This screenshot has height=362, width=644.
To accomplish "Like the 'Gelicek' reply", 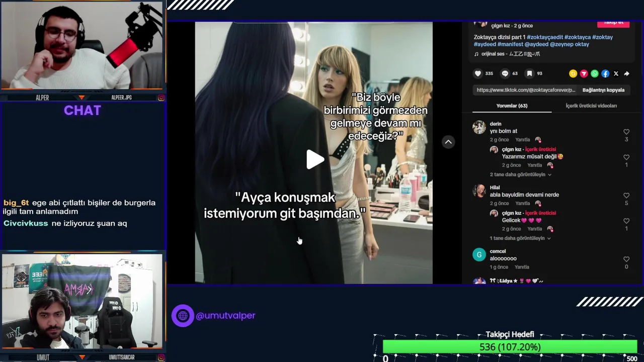I will [x=626, y=221].
